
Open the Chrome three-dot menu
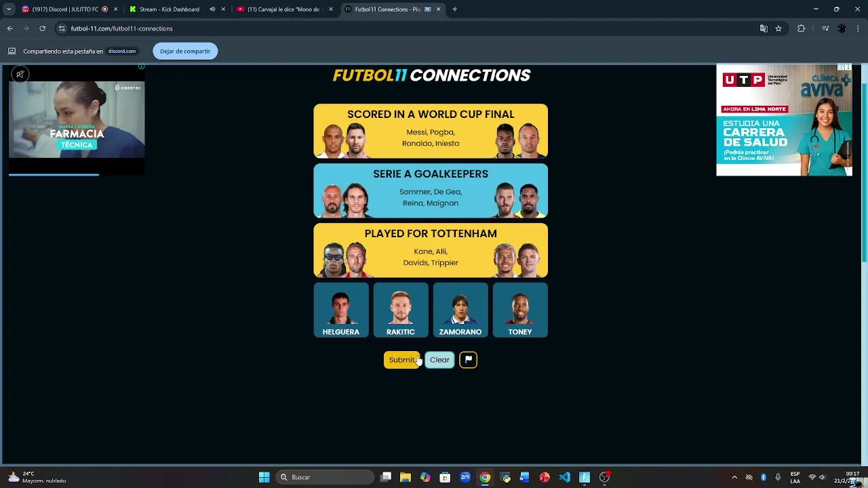coord(858,28)
